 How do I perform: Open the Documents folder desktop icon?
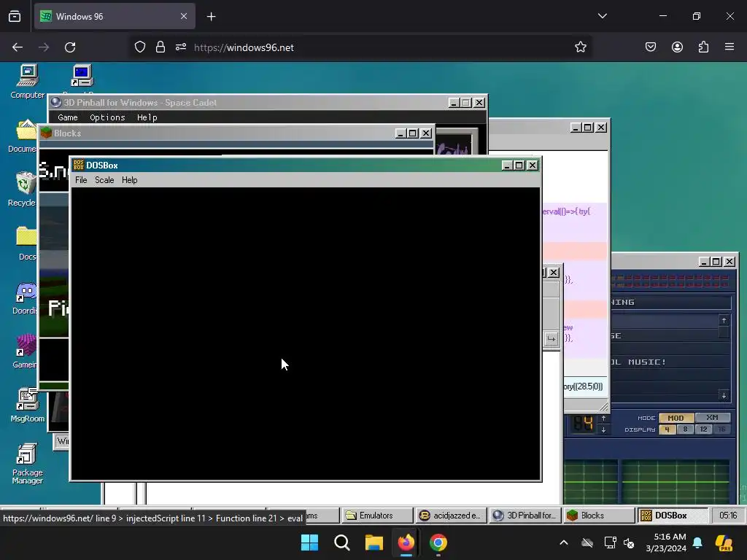click(x=24, y=136)
